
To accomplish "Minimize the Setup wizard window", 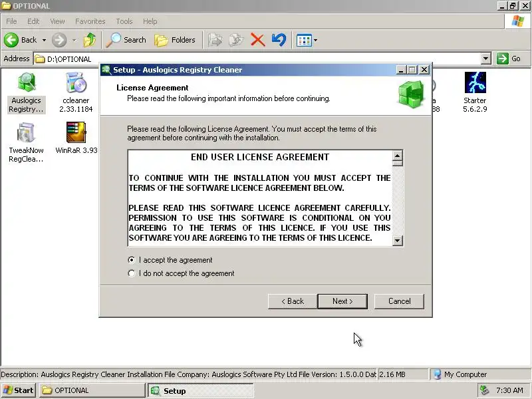I will (x=401, y=70).
